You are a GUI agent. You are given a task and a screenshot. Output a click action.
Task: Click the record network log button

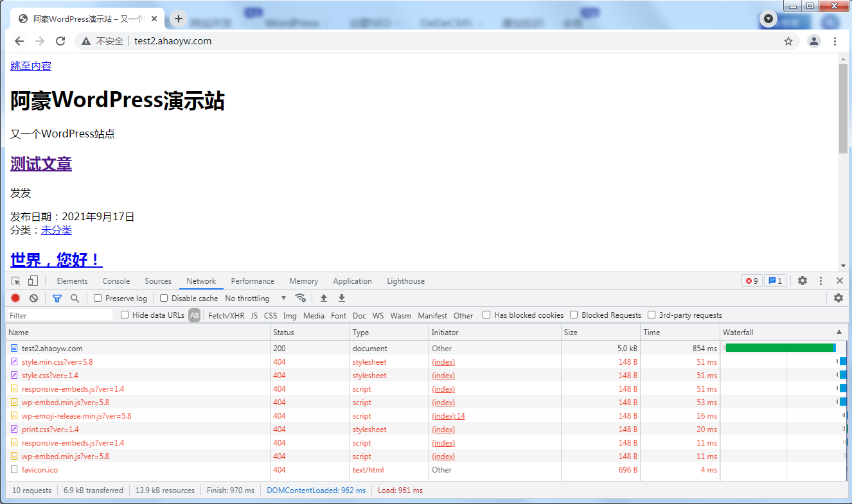pos(15,298)
